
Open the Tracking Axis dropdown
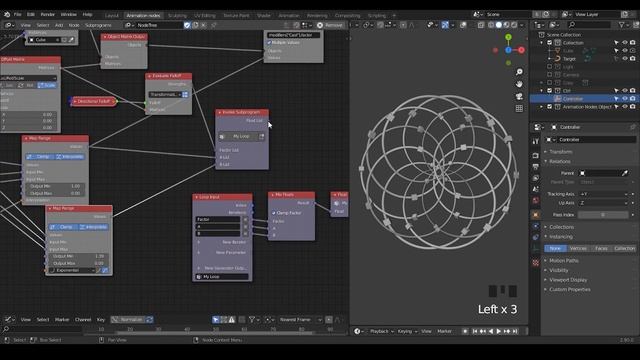(x=603, y=194)
